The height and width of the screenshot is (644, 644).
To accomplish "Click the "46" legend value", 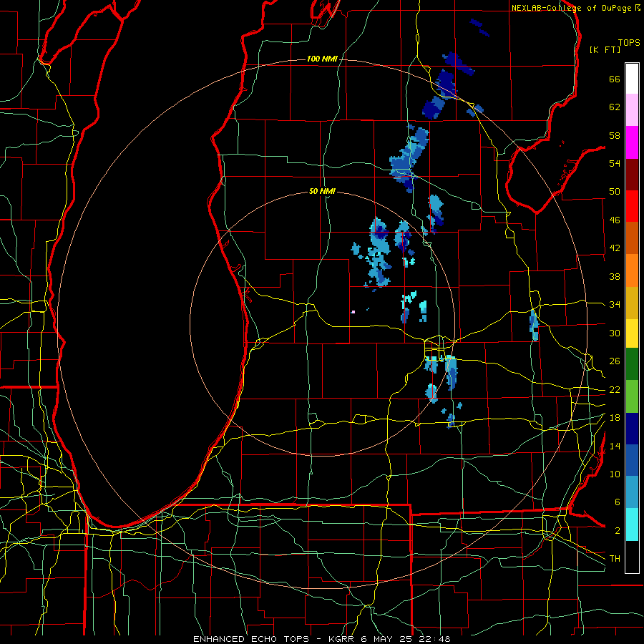I will coord(615,220).
